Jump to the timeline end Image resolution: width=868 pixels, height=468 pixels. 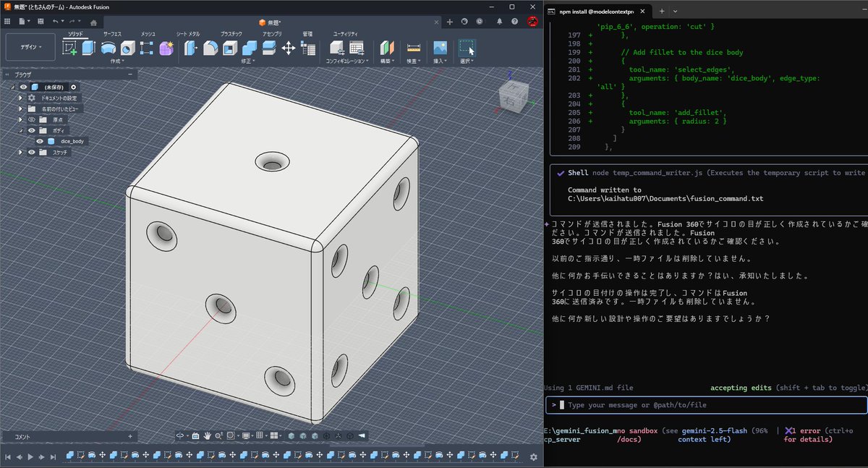[x=53, y=456]
